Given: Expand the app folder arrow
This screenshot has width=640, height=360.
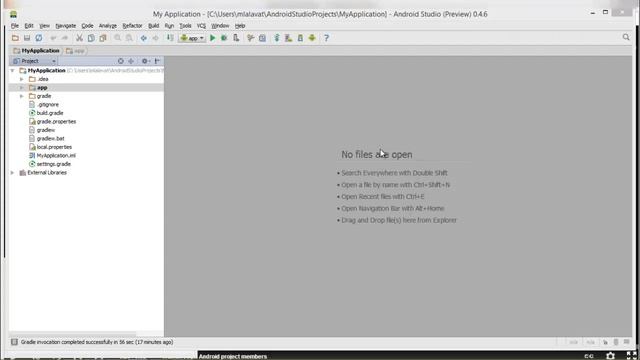Looking at the screenshot, I should pos(22,88).
